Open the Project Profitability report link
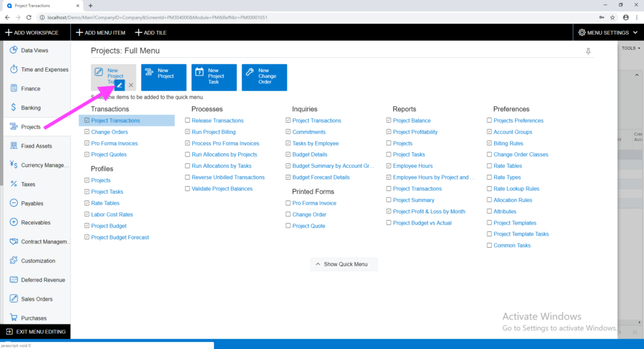Viewport: 644px width, 349px height. point(415,132)
